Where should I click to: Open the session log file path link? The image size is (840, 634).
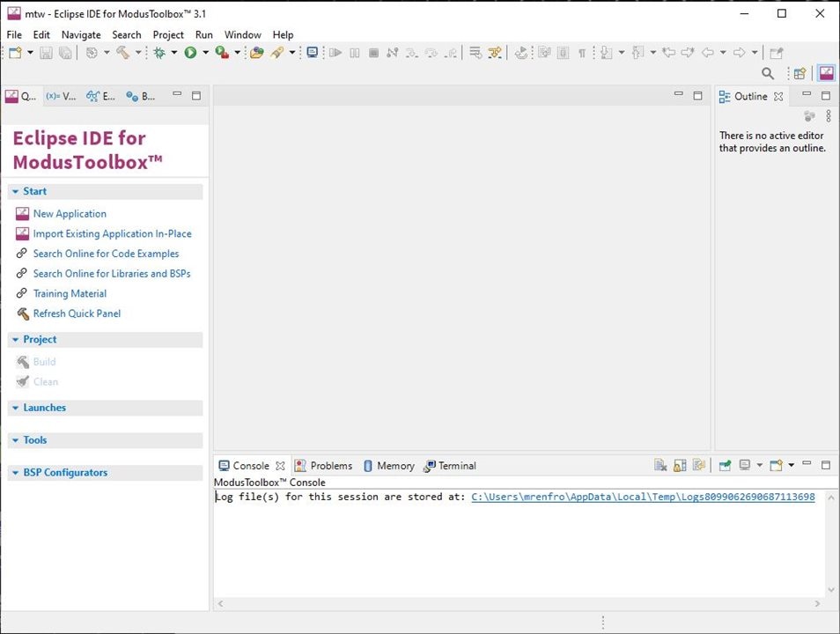coord(643,497)
